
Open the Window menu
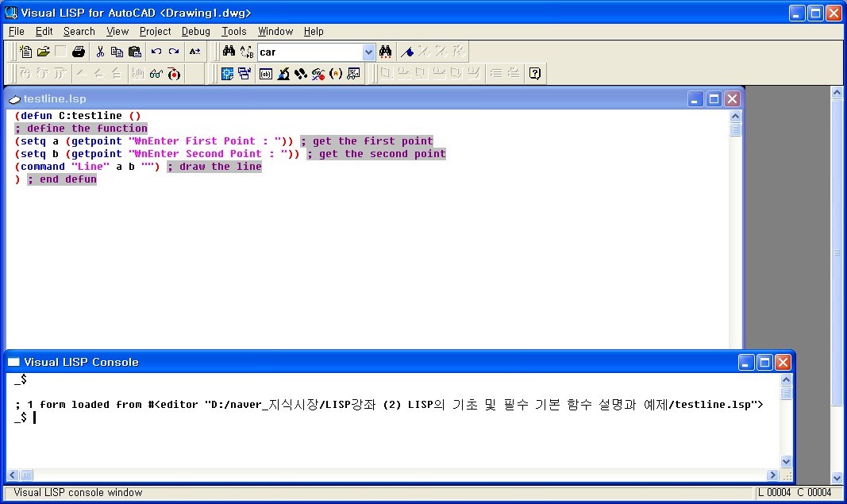[275, 31]
